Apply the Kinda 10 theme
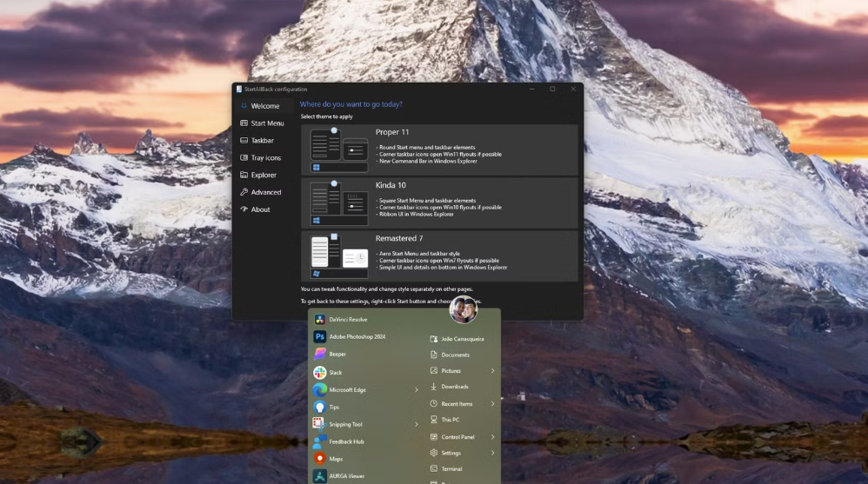 [439, 203]
